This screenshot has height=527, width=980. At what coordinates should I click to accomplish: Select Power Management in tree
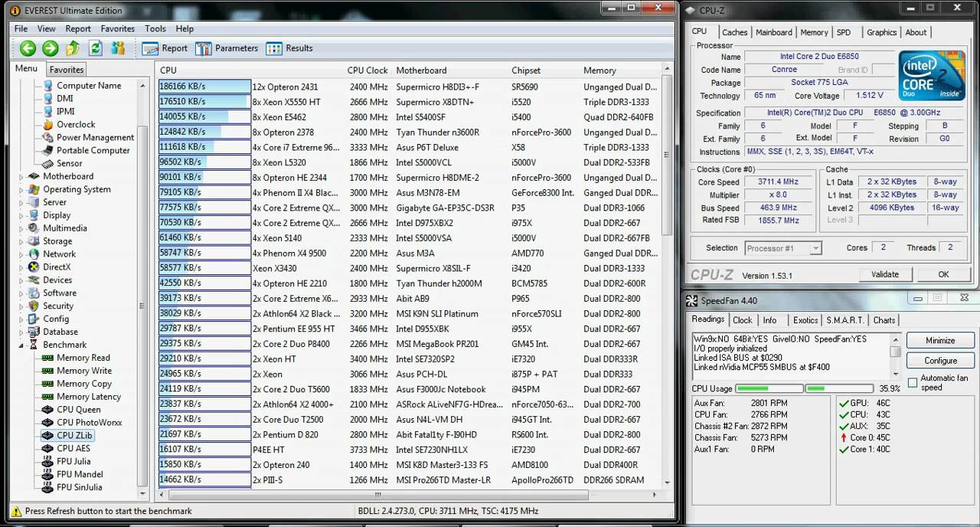95,138
